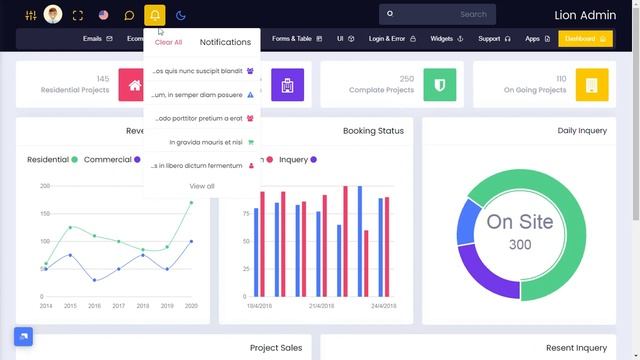
Task: Click the Booking Status card title
Action: pos(373,131)
